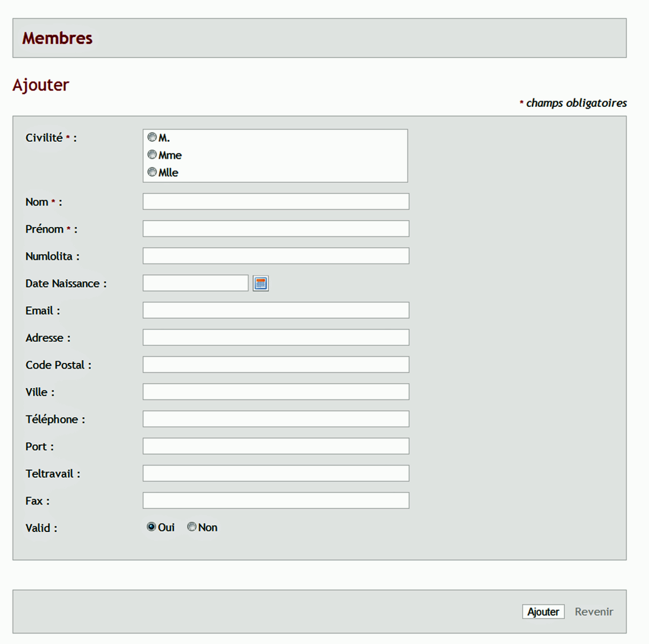Set Valid to Non
Viewport: 649px width, 644px height.
191,527
